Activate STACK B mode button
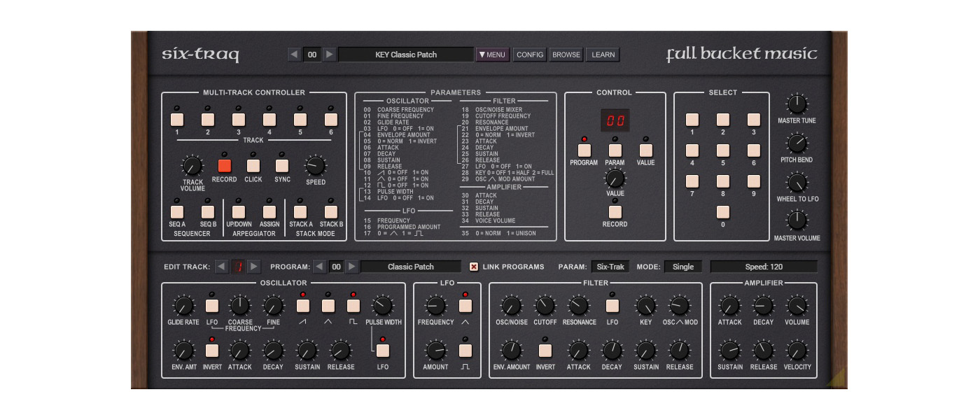980x420 pixels. pos(331,211)
